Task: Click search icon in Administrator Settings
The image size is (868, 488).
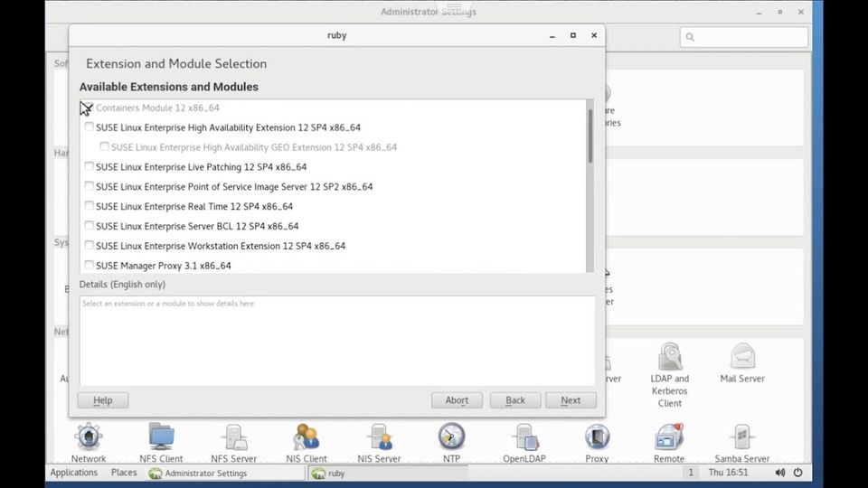Action: pyautogui.click(x=690, y=37)
